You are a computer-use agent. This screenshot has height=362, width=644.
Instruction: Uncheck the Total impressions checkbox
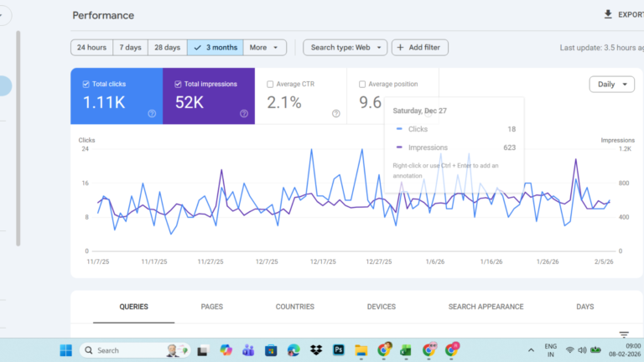click(179, 84)
